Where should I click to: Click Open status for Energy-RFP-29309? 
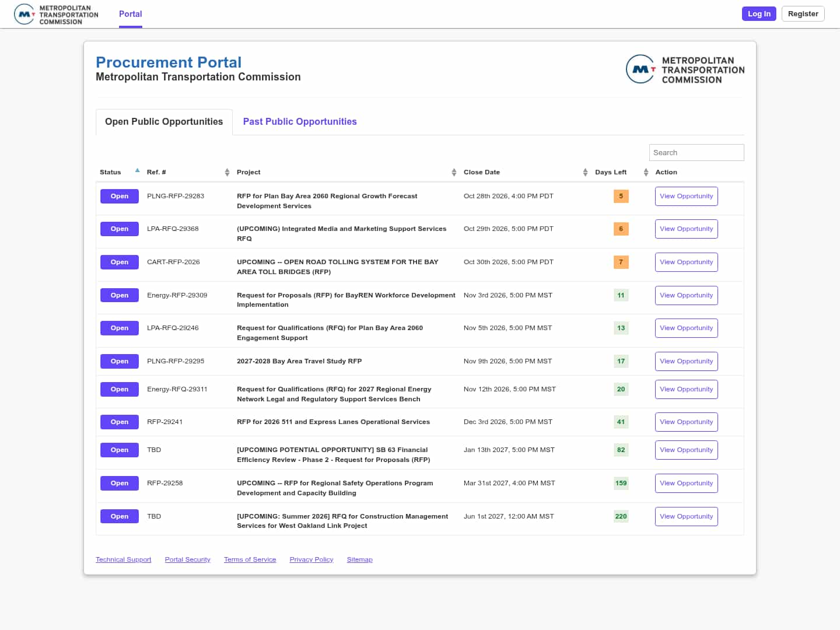[120, 295]
